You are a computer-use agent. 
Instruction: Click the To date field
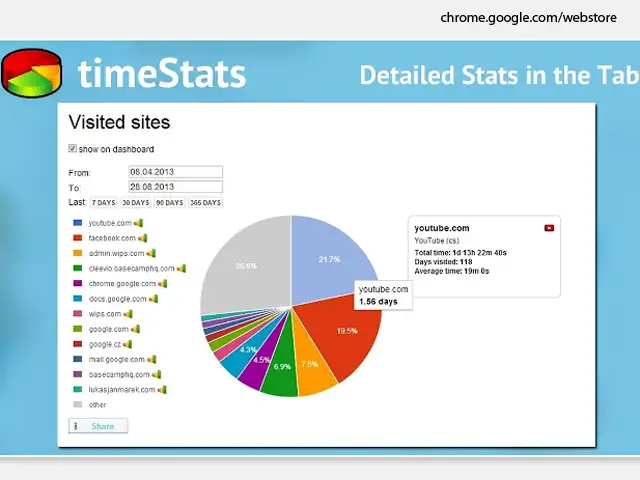tap(174, 187)
